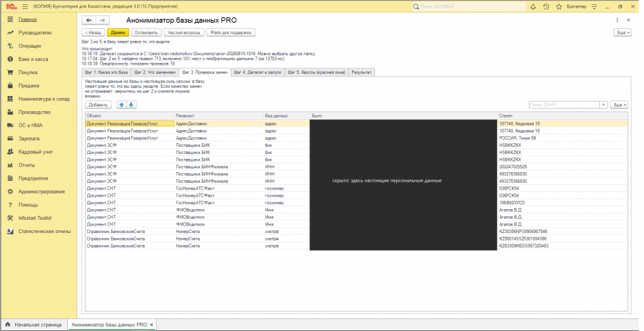Clear the table search with the X

603,105
